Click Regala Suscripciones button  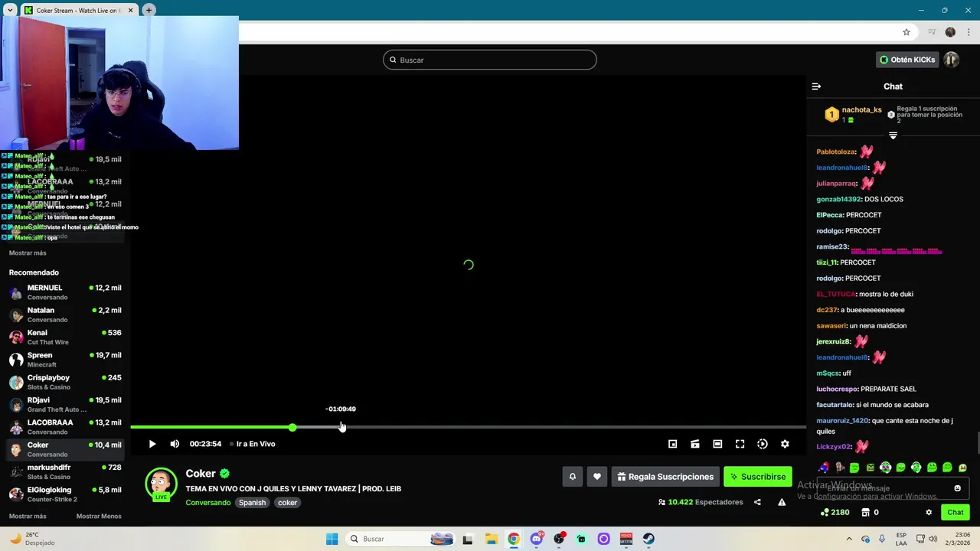tap(665, 477)
